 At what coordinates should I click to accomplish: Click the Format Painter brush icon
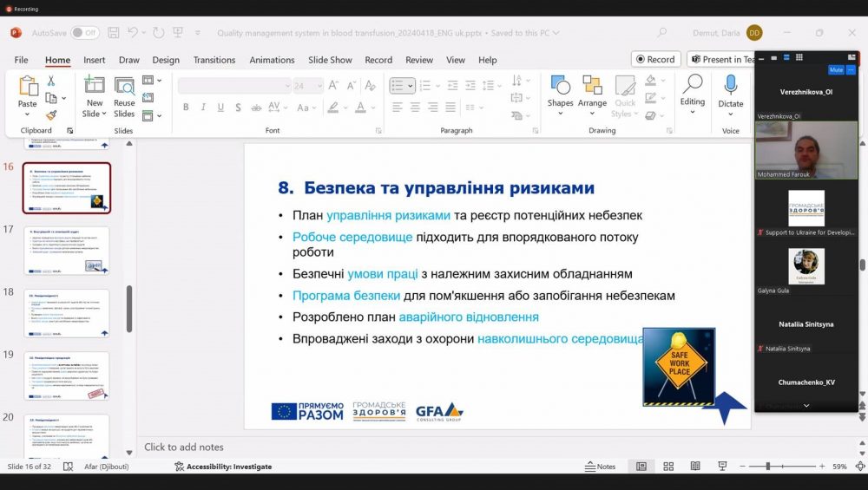51,115
